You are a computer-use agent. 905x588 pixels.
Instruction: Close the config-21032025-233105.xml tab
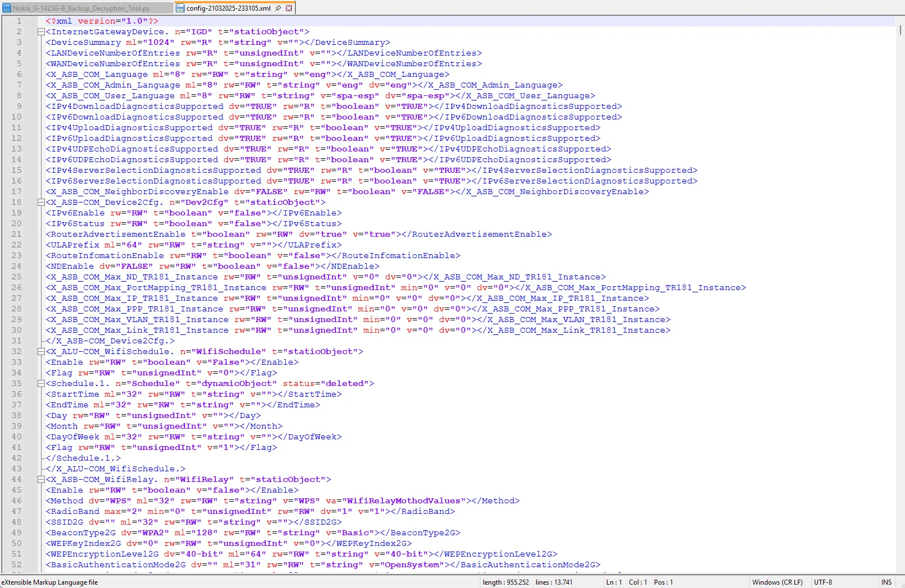pos(289,8)
